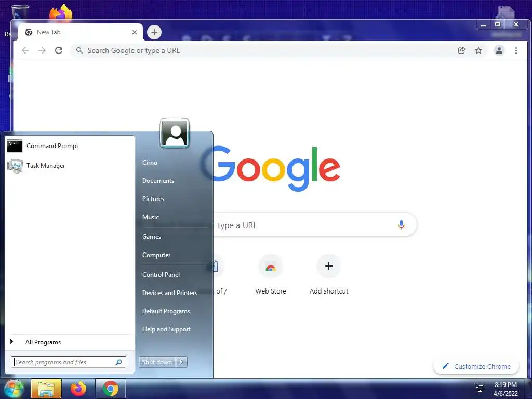The width and height of the screenshot is (532, 399).
Task: Click the Windows Start orb
Action: point(14,389)
